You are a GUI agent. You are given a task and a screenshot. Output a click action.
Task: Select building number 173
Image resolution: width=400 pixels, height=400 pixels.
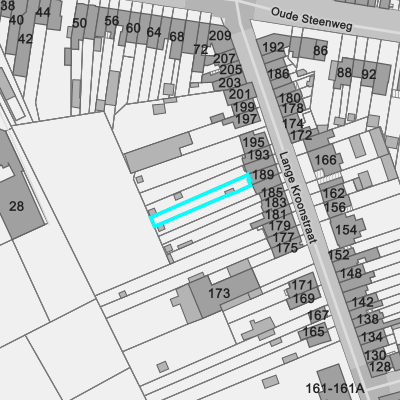pyautogui.click(x=219, y=293)
